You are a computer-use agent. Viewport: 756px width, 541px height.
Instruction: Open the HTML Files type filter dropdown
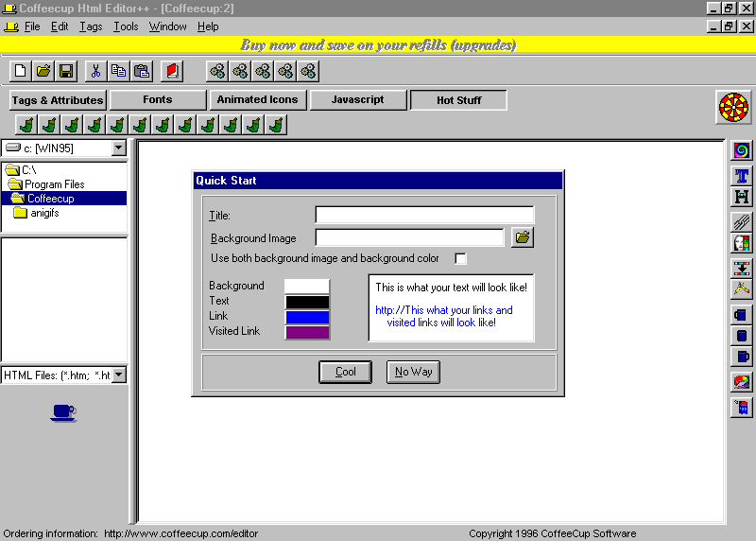coord(119,375)
